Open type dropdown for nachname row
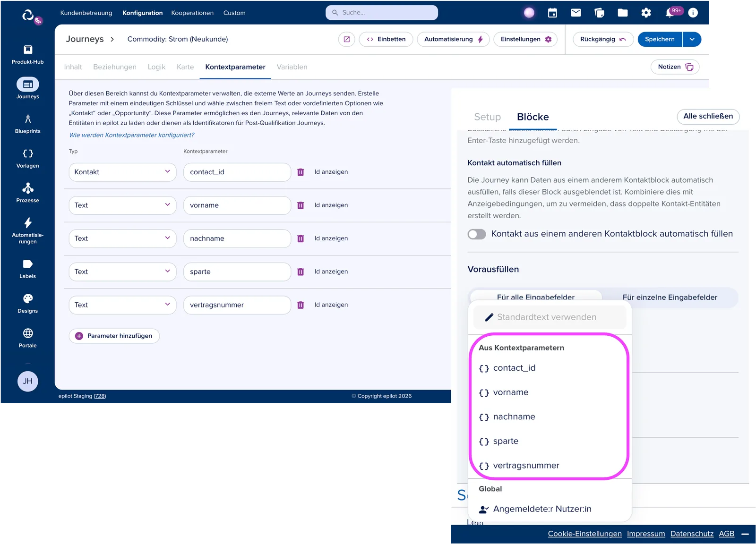756x544 pixels. pyautogui.click(x=122, y=238)
